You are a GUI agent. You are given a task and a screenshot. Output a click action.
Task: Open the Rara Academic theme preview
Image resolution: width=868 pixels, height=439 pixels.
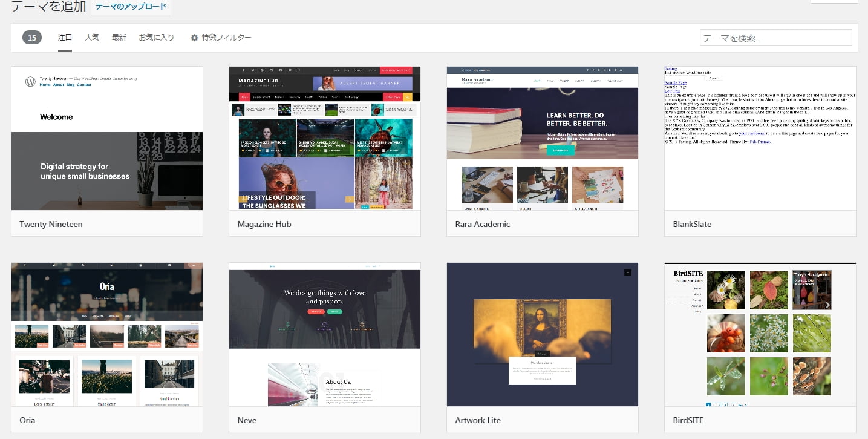click(x=542, y=138)
